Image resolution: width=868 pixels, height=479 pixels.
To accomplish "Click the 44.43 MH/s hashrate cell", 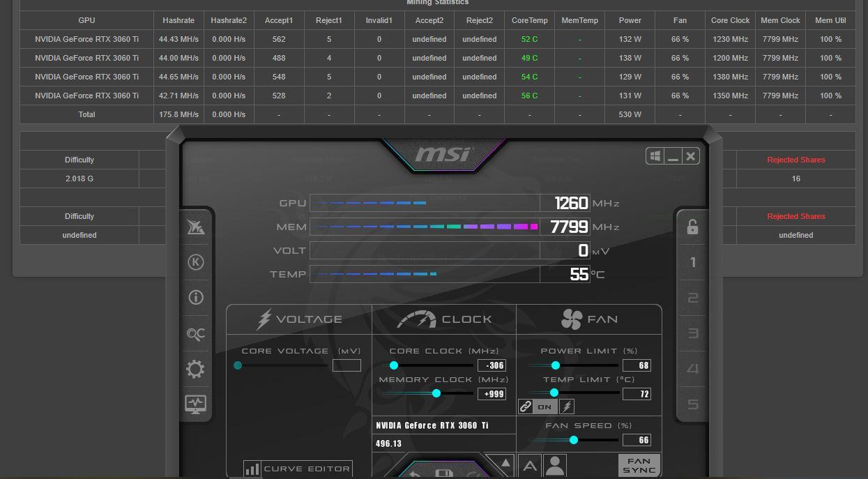I will (x=178, y=39).
